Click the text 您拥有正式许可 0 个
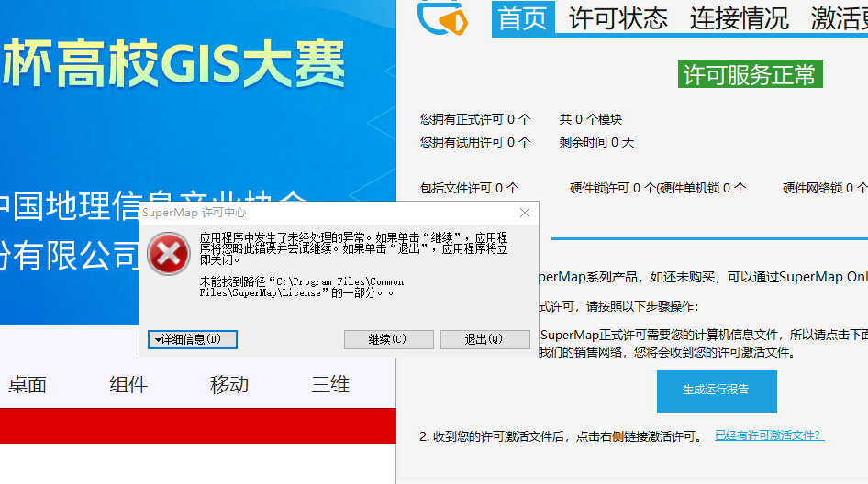The width and height of the screenshot is (868, 484). point(475,119)
